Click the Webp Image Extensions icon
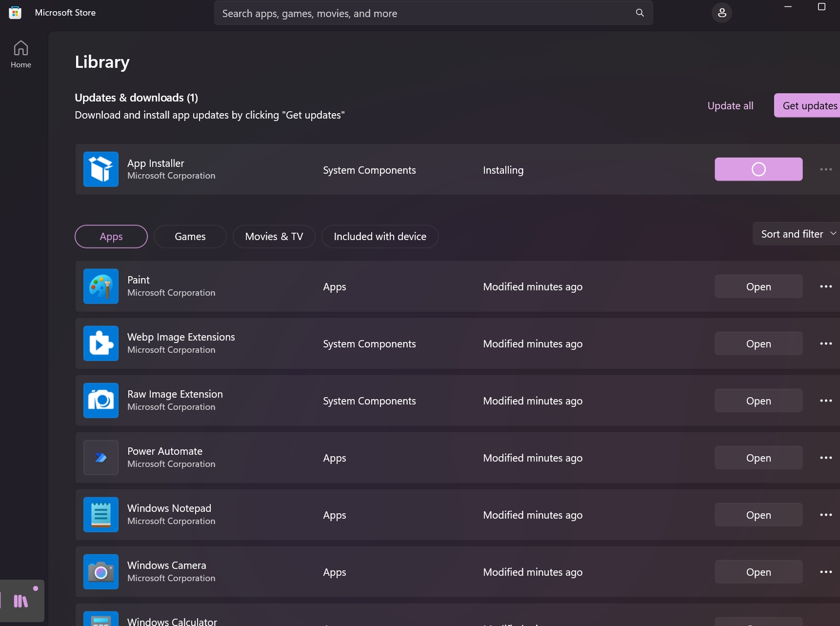840x626 pixels. [101, 343]
